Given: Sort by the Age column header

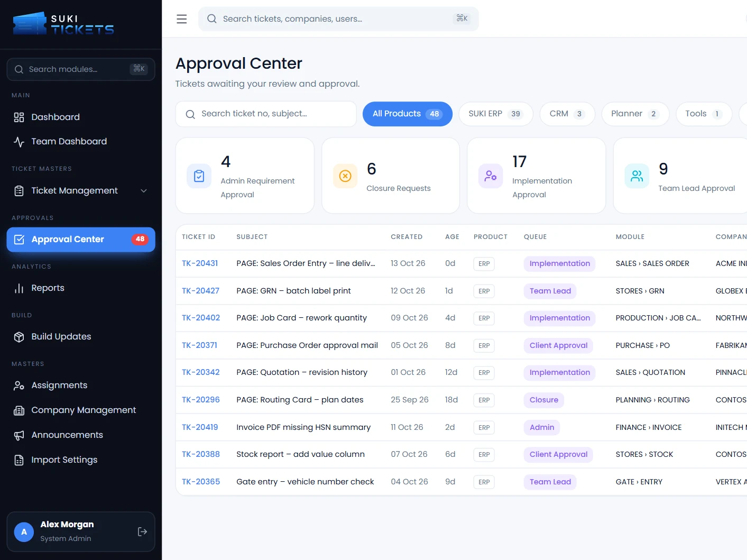Looking at the screenshot, I should 452,237.
